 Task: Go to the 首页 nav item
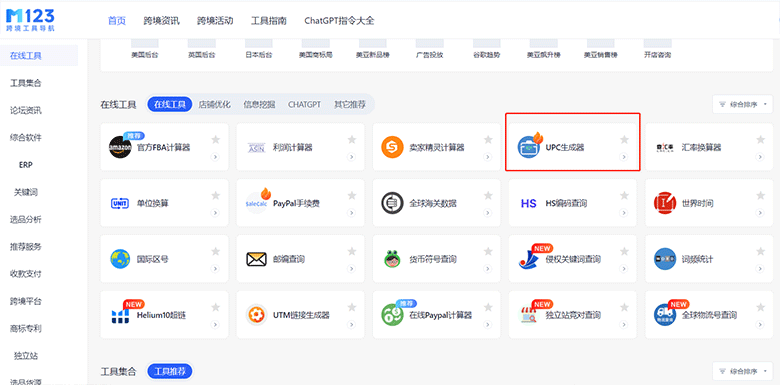(x=117, y=21)
